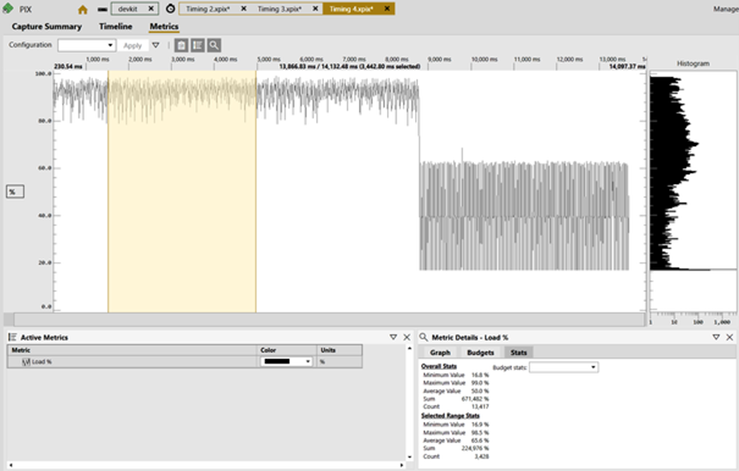Switch to Timing 2.xpix tab
The width and height of the screenshot is (739, 471).
coord(208,9)
